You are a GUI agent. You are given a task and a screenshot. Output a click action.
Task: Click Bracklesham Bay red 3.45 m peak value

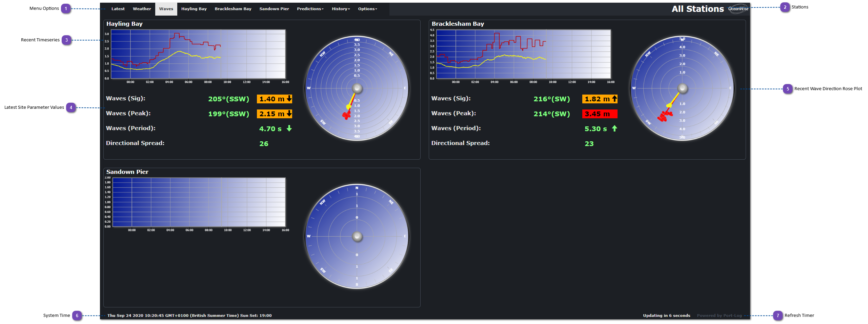tap(600, 114)
